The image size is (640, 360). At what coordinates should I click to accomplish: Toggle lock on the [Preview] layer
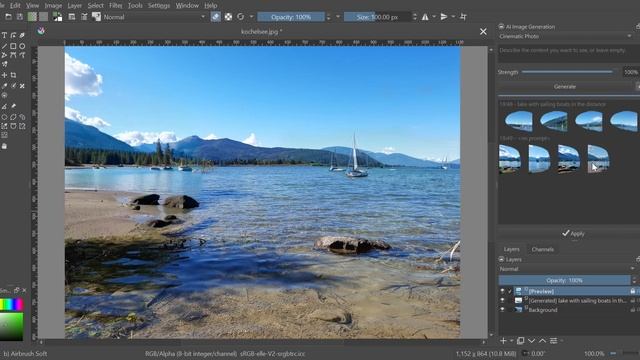(632, 291)
